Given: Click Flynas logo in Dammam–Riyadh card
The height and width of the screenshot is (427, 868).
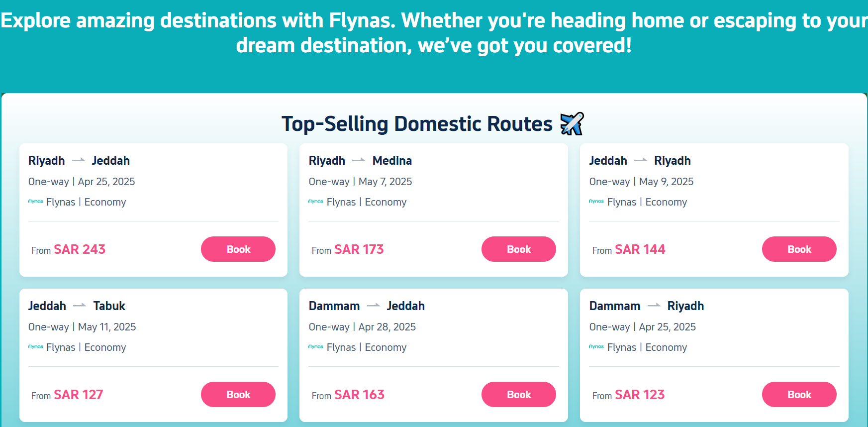Looking at the screenshot, I should (596, 347).
